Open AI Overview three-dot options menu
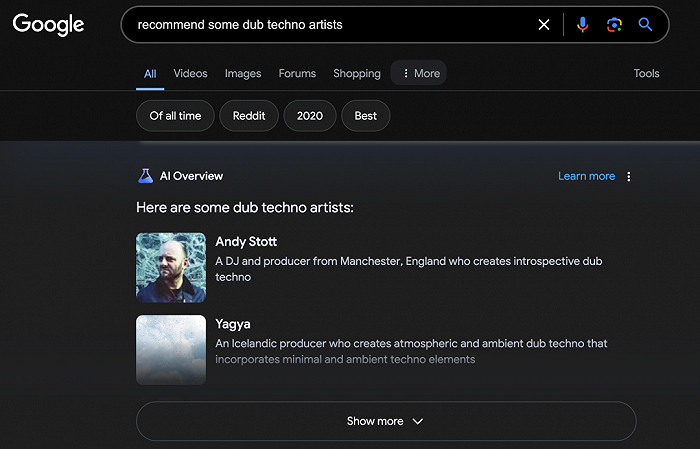The image size is (700, 449). 629,176
